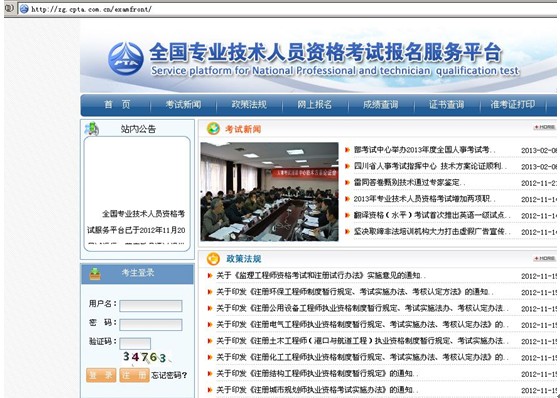Click the PTA logo in the banner
560x398 pixels.
click(126, 59)
